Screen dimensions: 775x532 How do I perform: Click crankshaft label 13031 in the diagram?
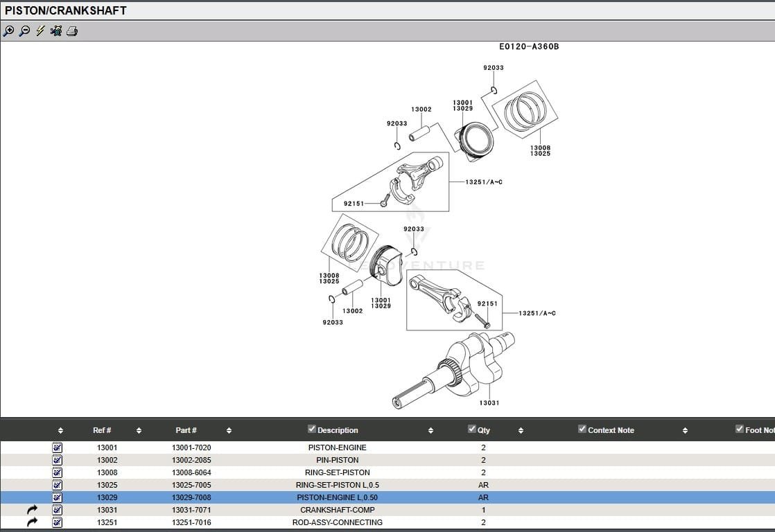pos(489,403)
